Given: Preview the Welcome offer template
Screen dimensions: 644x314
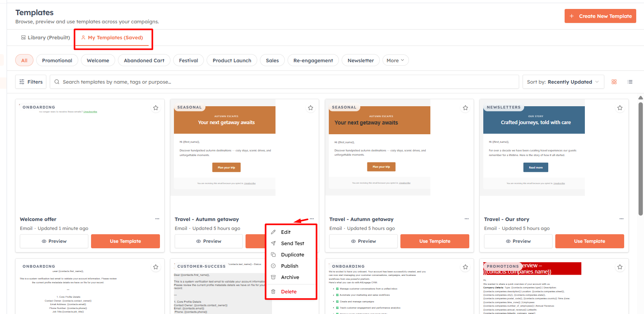Looking at the screenshot, I should [54, 241].
